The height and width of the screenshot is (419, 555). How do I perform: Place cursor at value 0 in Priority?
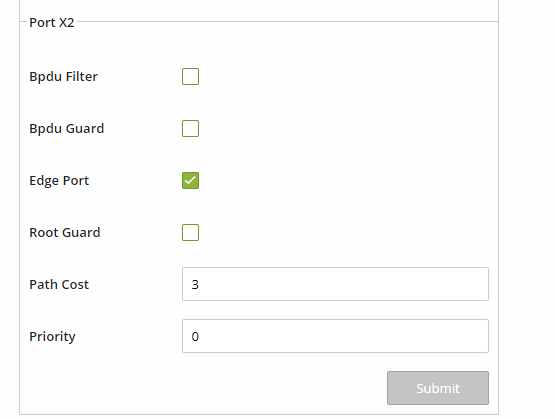[195, 337]
